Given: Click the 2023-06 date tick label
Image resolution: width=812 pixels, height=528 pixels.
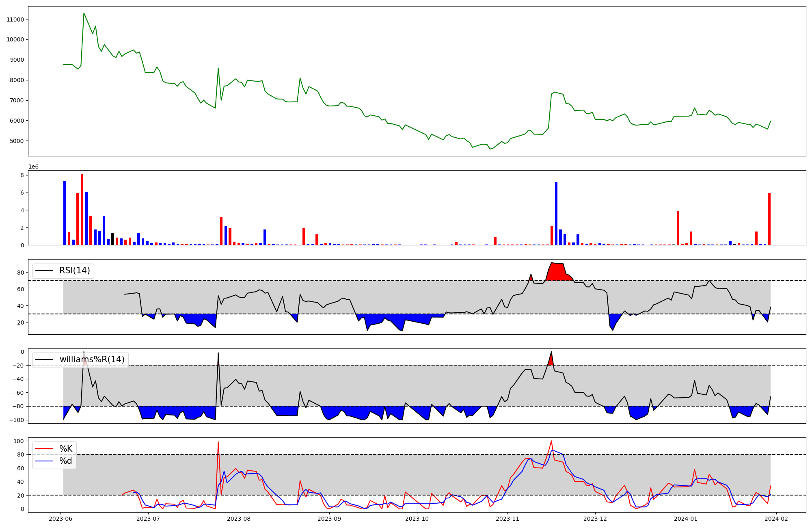Looking at the screenshot, I should 60,519.
